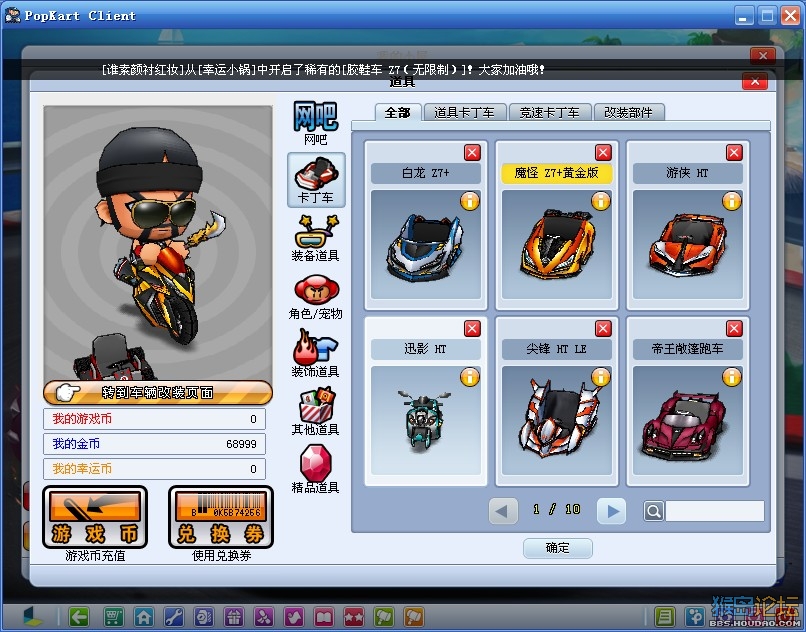Select the 游侠 HT kart thumbnail
The height and width of the screenshot is (632, 806).
[x=688, y=244]
